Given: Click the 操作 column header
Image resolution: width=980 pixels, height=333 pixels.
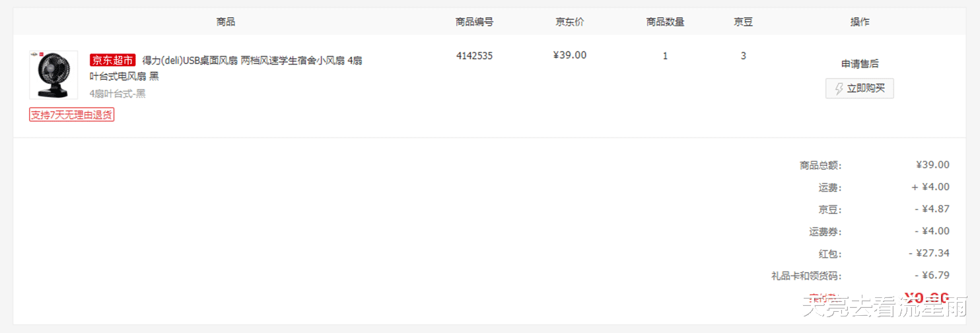Looking at the screenshot, I should click(859, 22).
